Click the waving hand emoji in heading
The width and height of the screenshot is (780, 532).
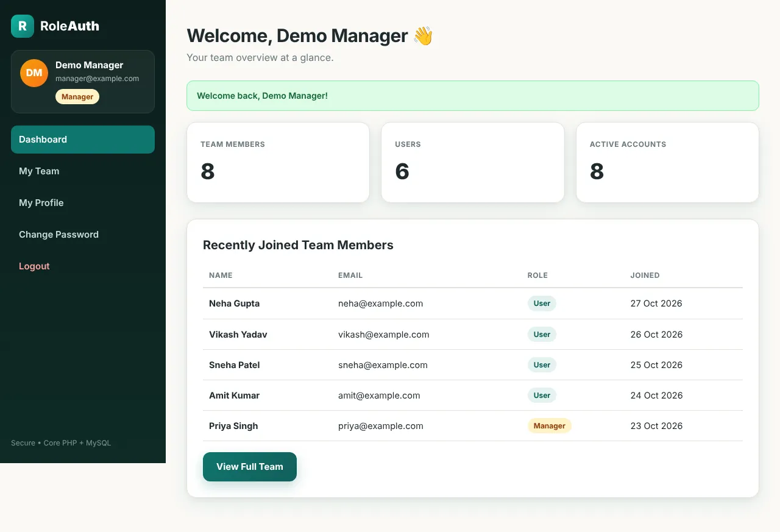point(423,36)
